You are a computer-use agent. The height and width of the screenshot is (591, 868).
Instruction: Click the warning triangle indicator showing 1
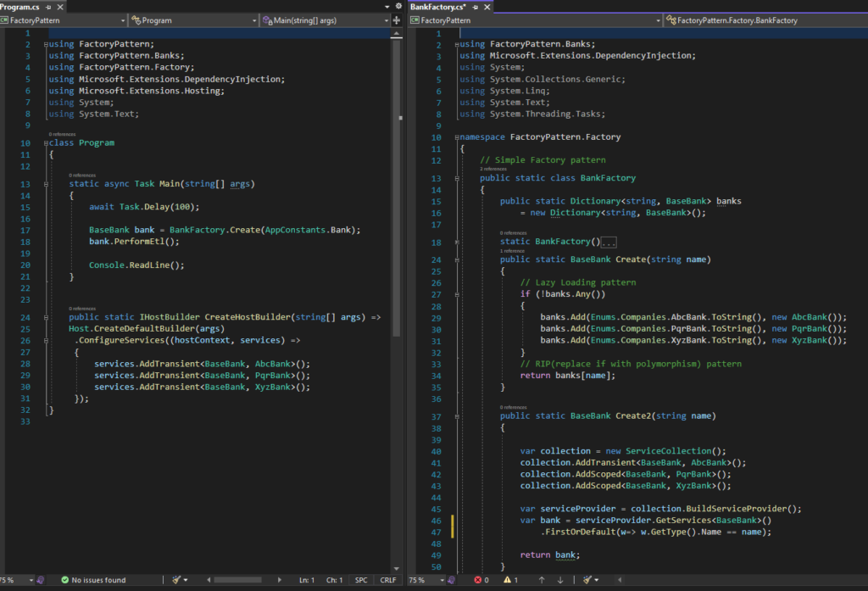point(509,580)
